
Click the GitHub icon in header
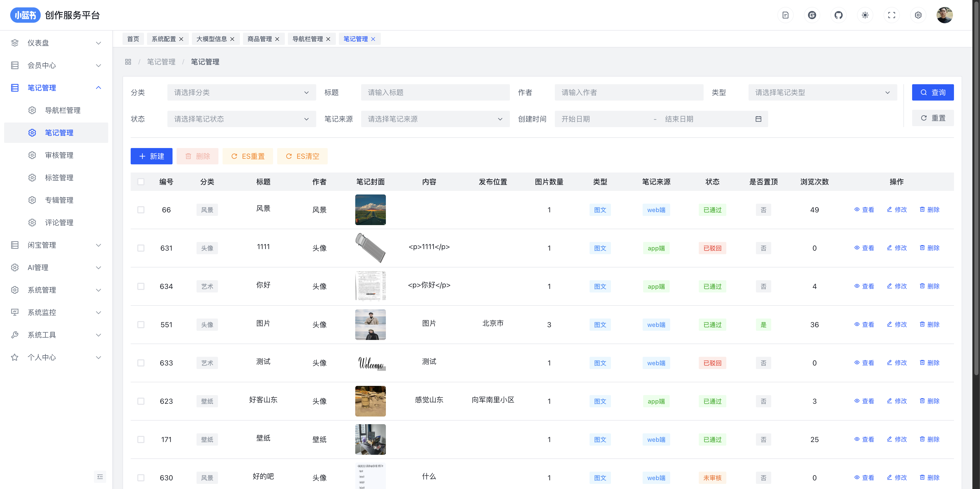tap(838, 15)
